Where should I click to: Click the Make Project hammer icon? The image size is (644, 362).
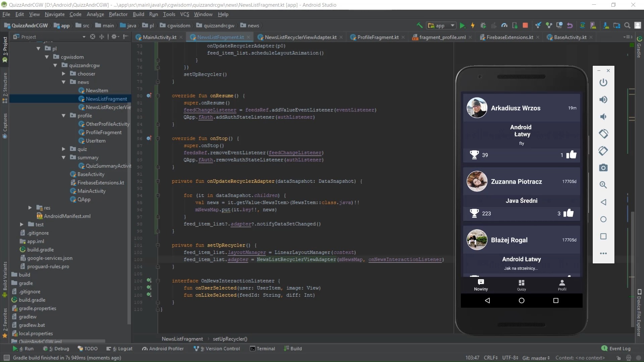419,25
